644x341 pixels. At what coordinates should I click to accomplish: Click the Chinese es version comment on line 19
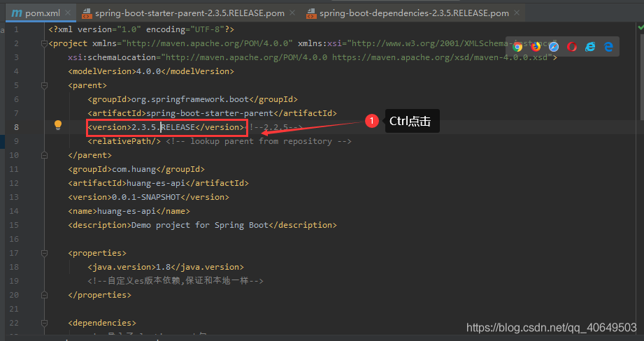tap(176, 281)
